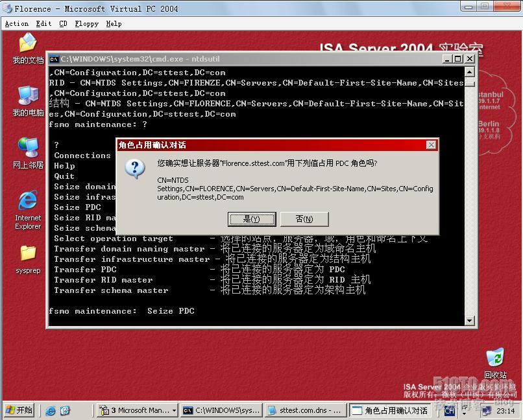
Task: Open the CD menu
Action: pos(63,23)
